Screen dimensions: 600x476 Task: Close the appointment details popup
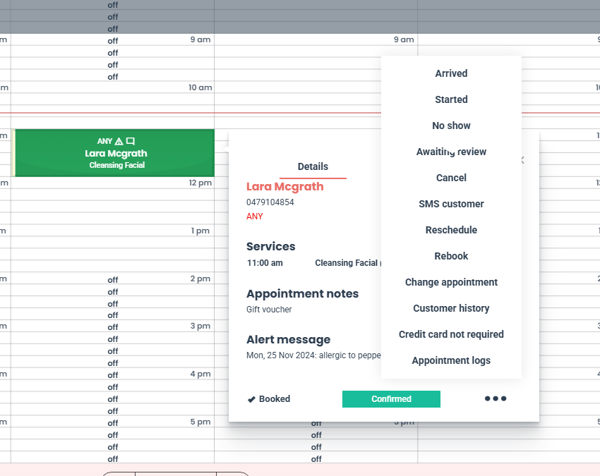click(x=522, y=160)
